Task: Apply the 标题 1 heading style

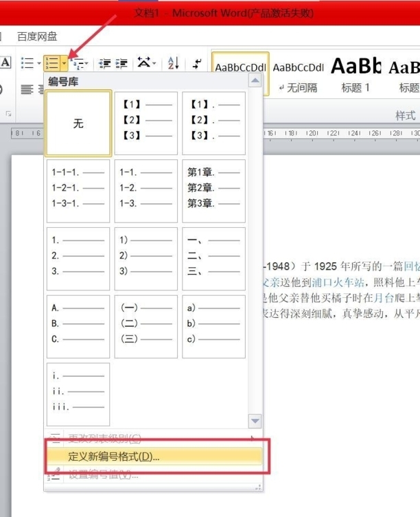Action: (355, 75)
